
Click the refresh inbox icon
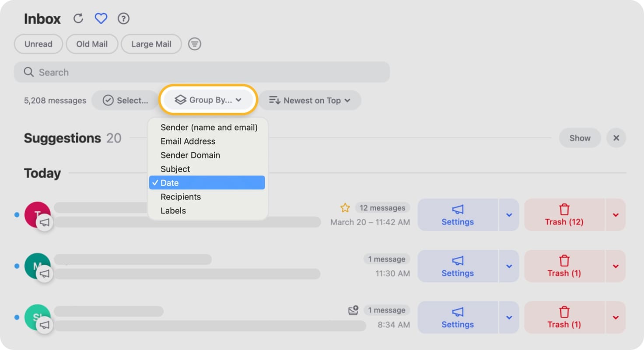[78, 18]
